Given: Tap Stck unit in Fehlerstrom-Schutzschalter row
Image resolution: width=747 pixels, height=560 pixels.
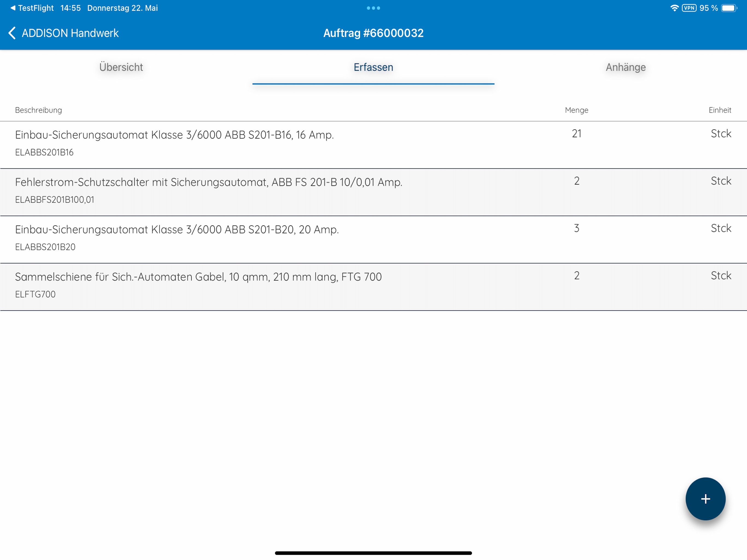Looking at the screenshot, I should coord(721,181).
